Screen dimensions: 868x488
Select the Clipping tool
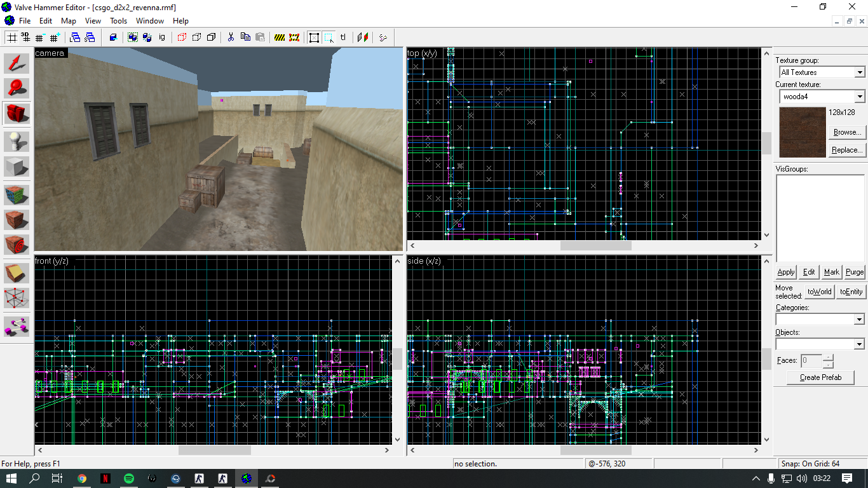[x=17, y=273]
